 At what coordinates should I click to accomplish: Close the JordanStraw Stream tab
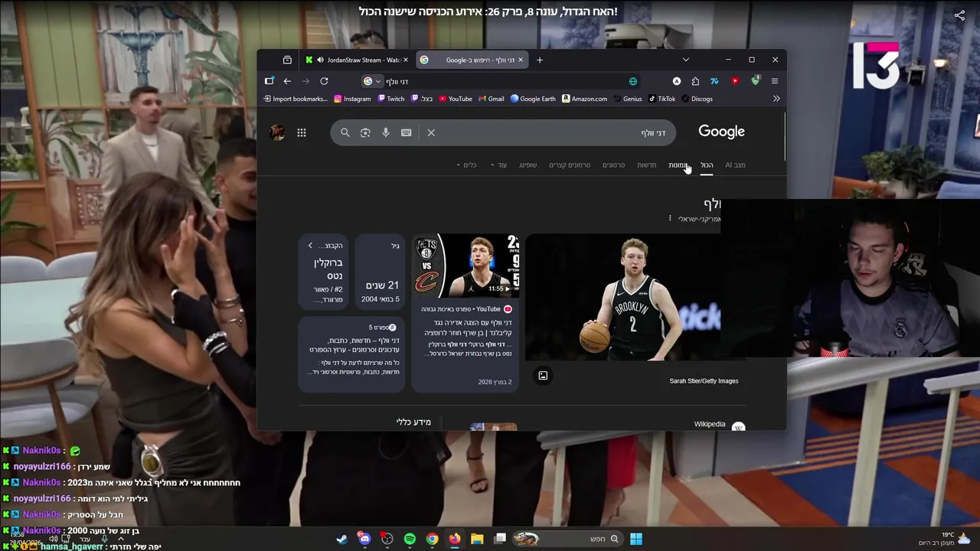point(406,60)
